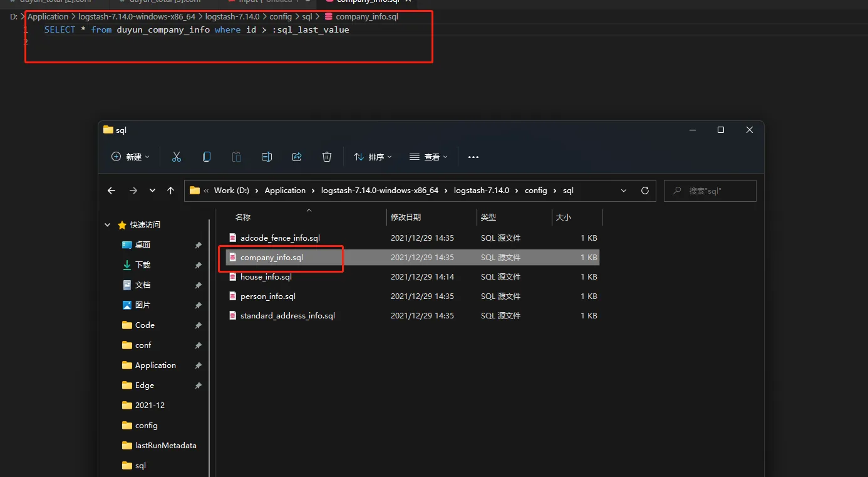
Task: Click config in the Explorer address bar
Action: (x=535, y=191)
